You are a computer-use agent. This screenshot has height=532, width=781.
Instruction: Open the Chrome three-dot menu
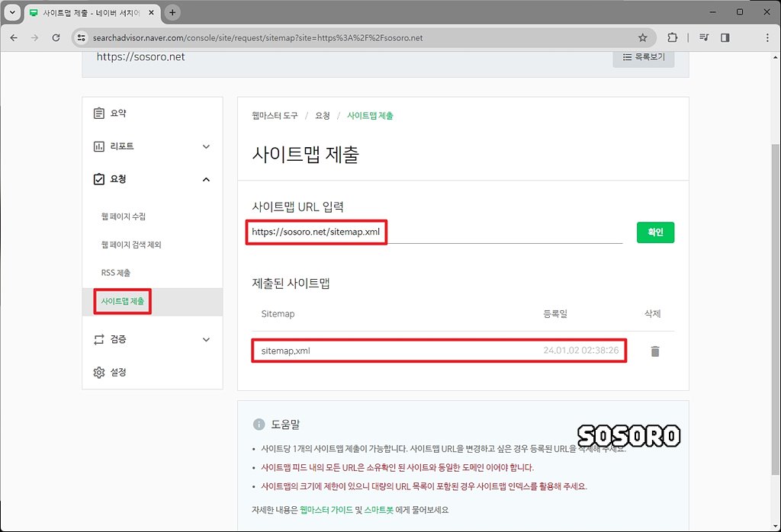[767, 37]
